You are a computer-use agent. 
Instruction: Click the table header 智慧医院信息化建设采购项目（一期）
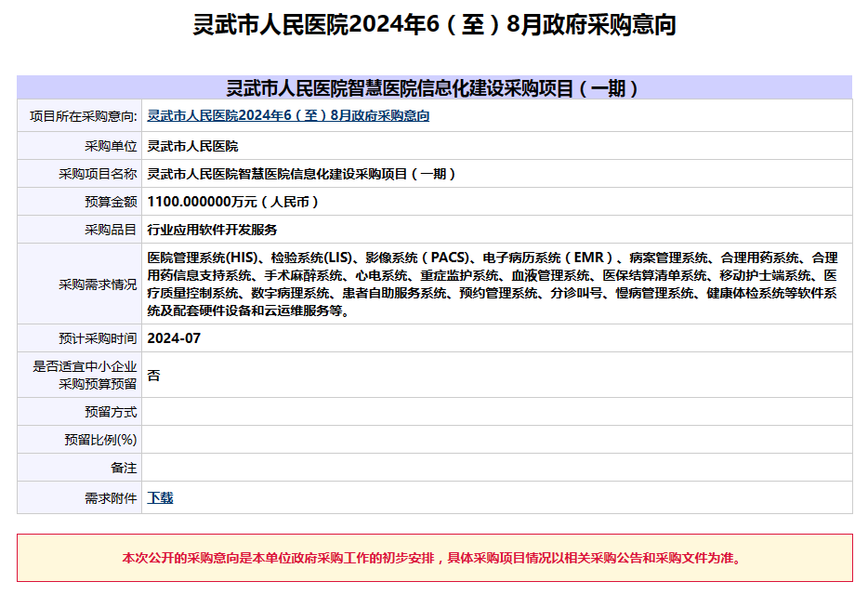(x=434, y=88)
